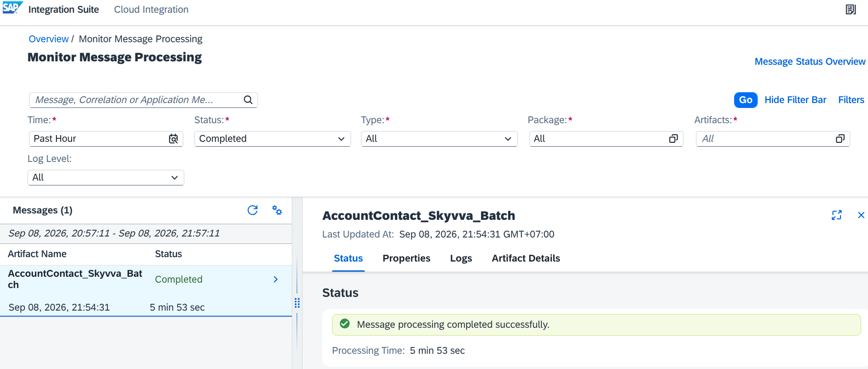Screen dimensions: 868x369
Task: Select the AccountContact_Skyvva_Batch message row
Action: [x=146, y=291]
